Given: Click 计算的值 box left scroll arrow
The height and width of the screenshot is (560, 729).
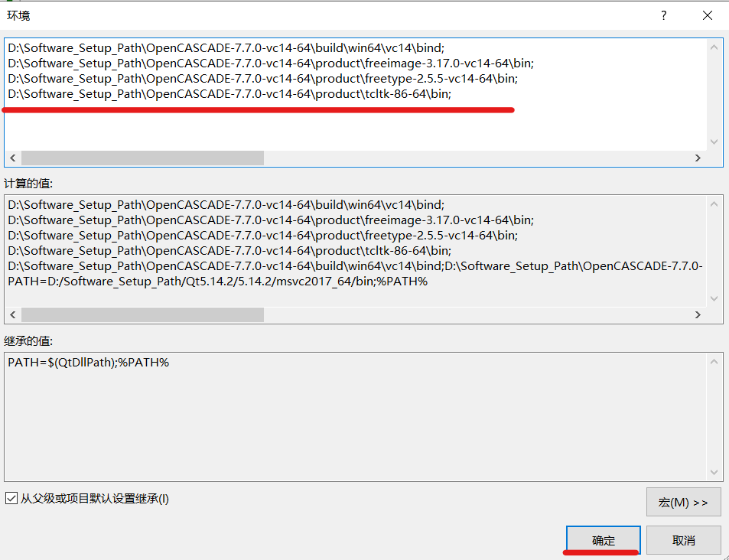Looking at the screenshot, I should click(x=13, y=315).
